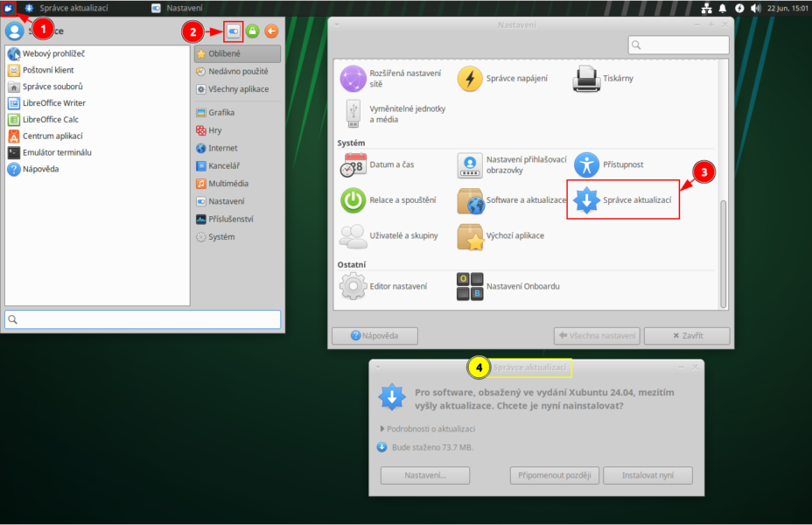Viewport: 812px width, 525px height.
Task: Launch LibreOffice Writer
Action: pos(46,103)
